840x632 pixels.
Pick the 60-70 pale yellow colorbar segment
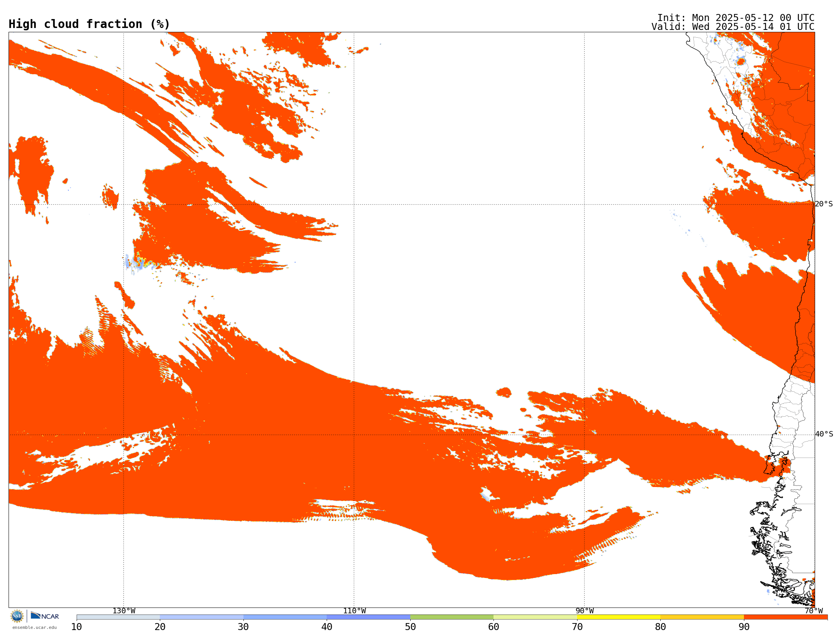tap(535, 617)
